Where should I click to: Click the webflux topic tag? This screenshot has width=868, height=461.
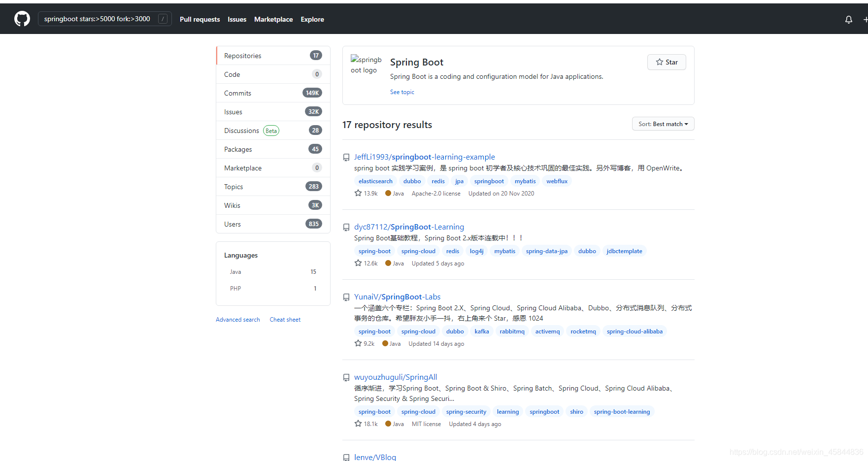click(x=557, y=181)
